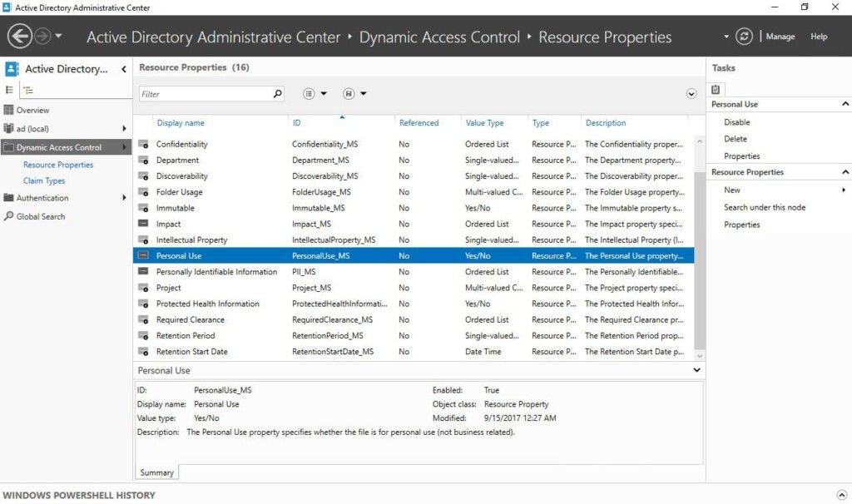
Task: Select the Impact row icon
Action: click(x=143, y=224)
